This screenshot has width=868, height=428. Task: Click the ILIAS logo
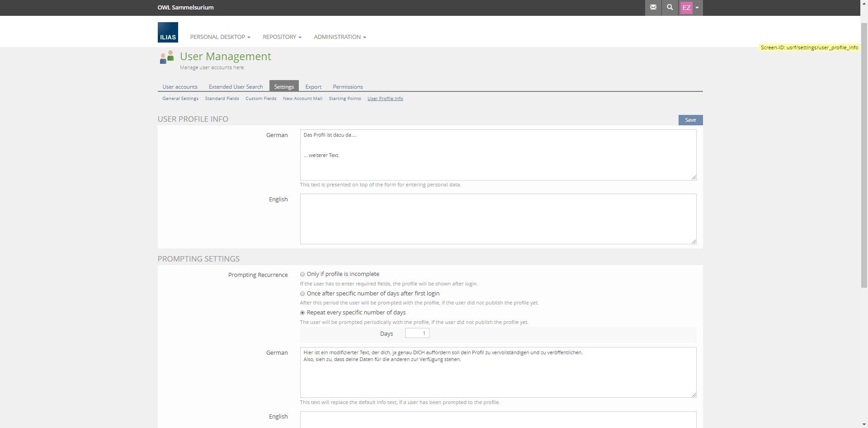click(168, 33)
